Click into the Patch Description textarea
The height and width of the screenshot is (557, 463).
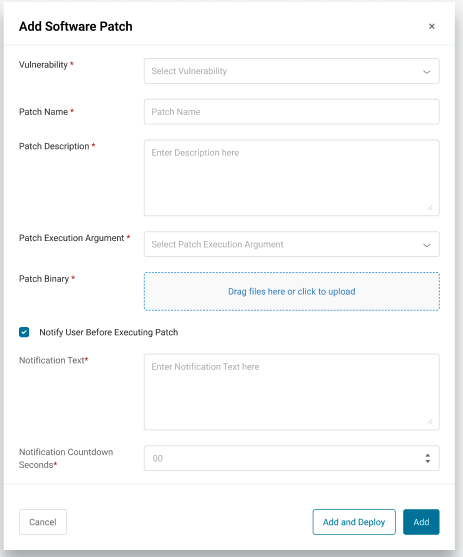point(291,178)
